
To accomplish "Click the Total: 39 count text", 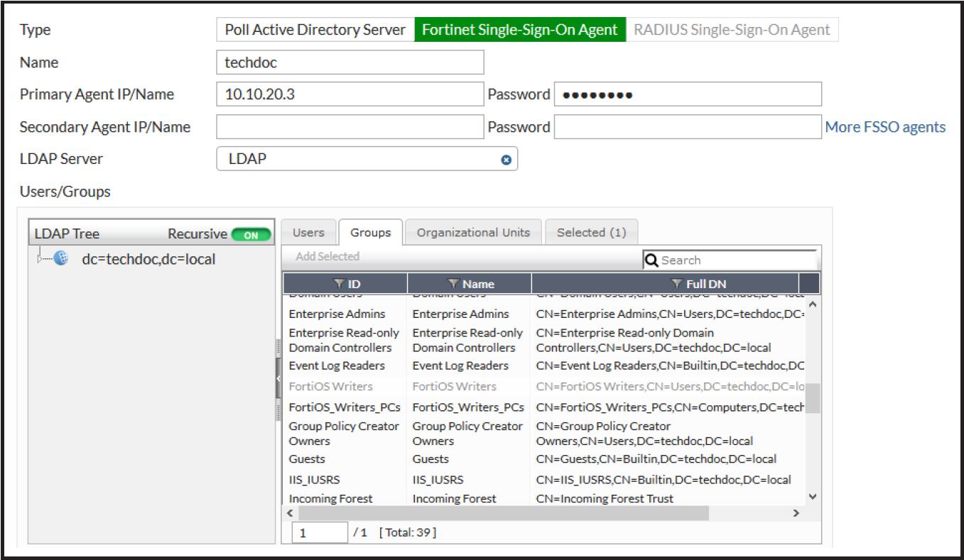I will pyautogui.click(x=408, y=532).
